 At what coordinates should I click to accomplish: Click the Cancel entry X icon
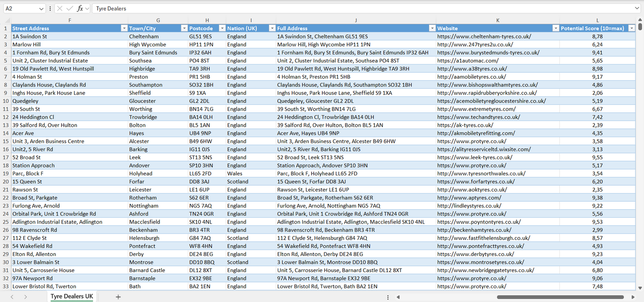60,8
